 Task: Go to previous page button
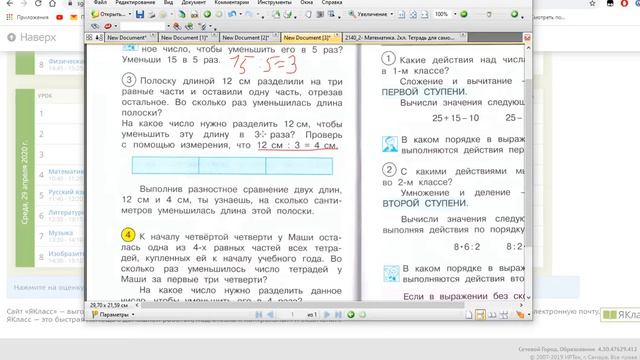click(x=270, y=315)
